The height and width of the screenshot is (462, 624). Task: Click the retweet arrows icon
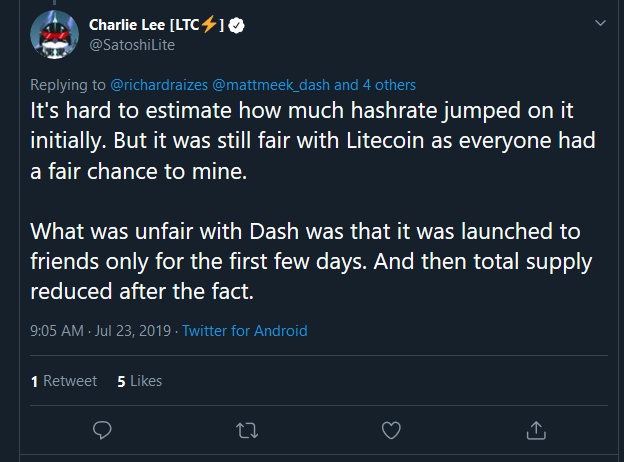click(x=245, y=430)
